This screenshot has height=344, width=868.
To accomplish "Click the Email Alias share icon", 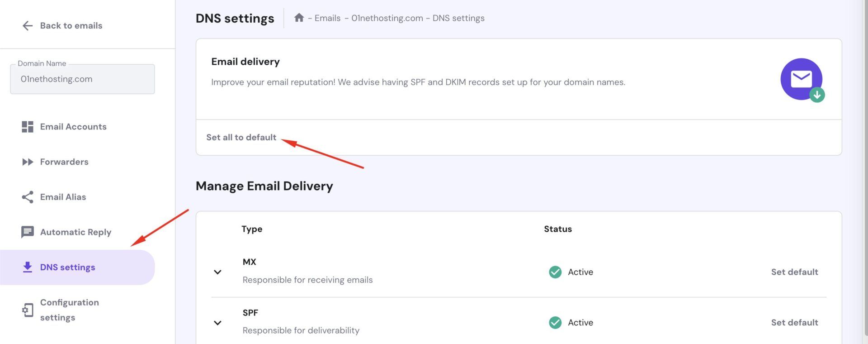I will [x=28, y=197].
